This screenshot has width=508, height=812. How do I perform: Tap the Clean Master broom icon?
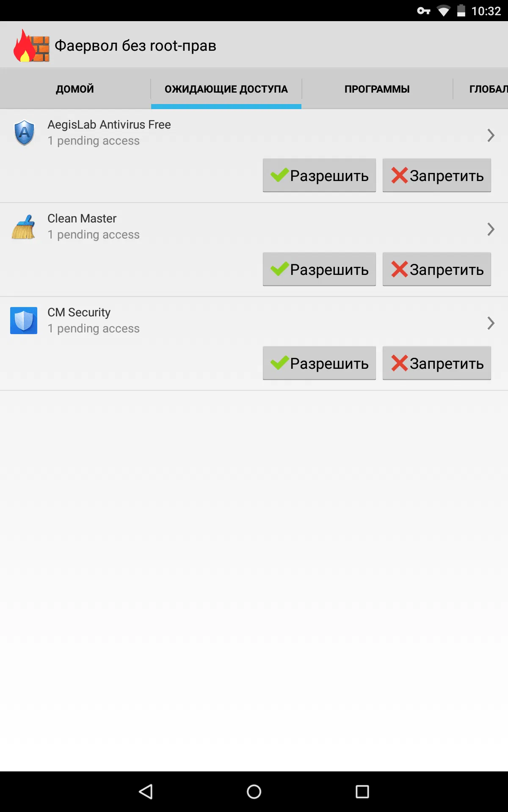[24, 227]
